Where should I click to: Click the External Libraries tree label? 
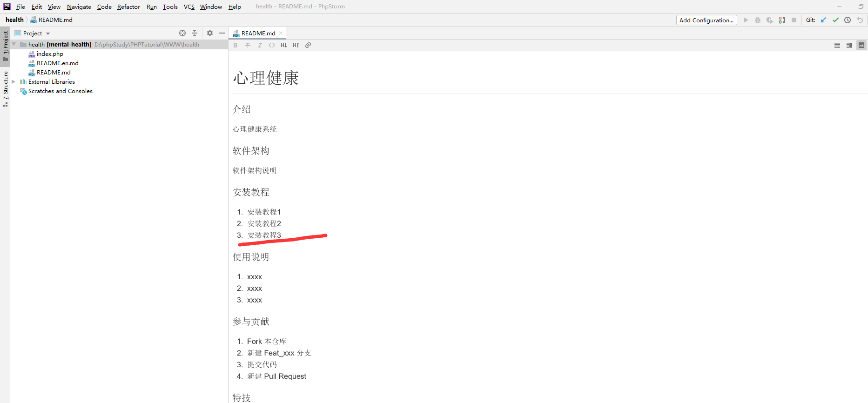(x=52, y=82)
